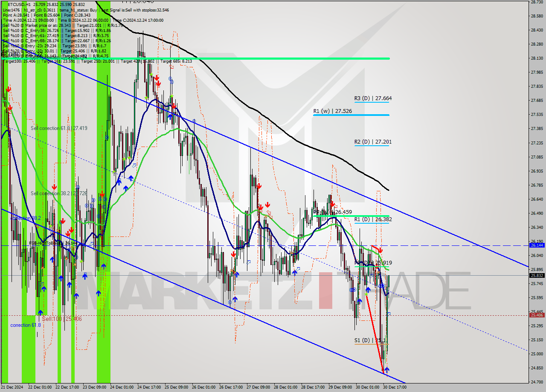Click the Time A:2024.12.21 09:00:00 text
The height and width of the screenshot is (392, 546).
(28, 20)
